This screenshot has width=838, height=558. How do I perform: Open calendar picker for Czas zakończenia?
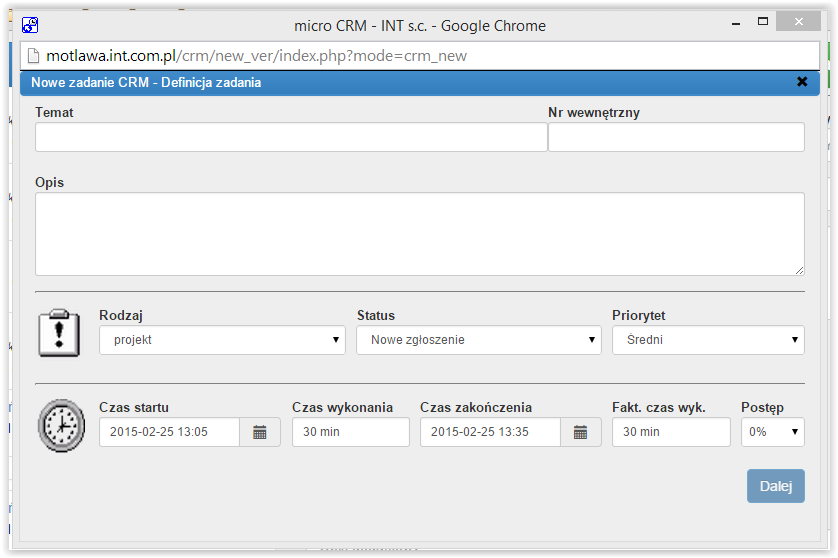(x=580, y=432)
